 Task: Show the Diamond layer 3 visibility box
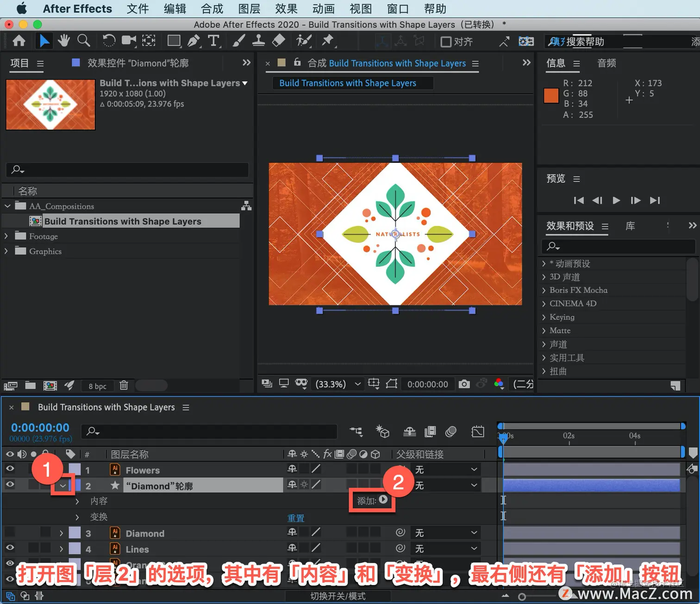(x=10, y=532)
